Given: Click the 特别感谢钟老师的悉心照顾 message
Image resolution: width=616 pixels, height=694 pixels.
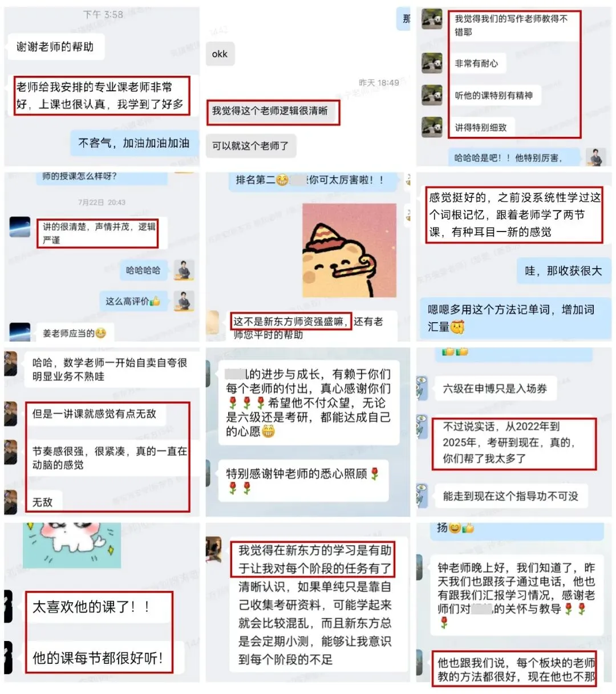Looking at the screenshot, I should (302, 481).
